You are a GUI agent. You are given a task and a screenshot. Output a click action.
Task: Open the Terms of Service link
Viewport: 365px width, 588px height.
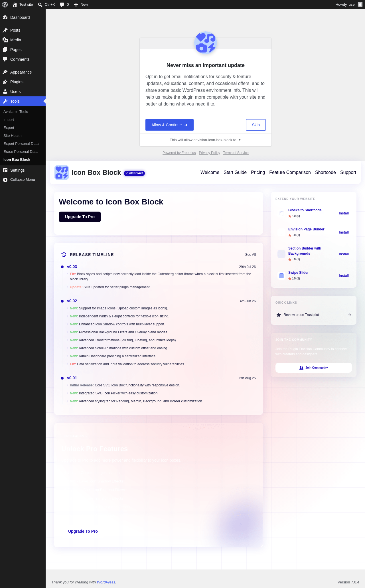pyautogui.click(x=236, y=153)
